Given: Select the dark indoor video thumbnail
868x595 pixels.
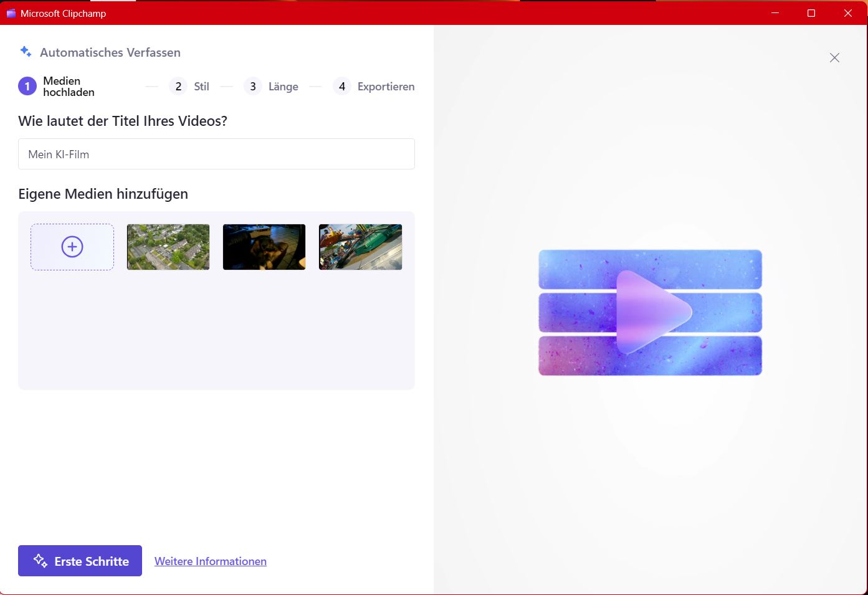Looking at the screenshot, I should pyautogui.click(x=264, y=247).
